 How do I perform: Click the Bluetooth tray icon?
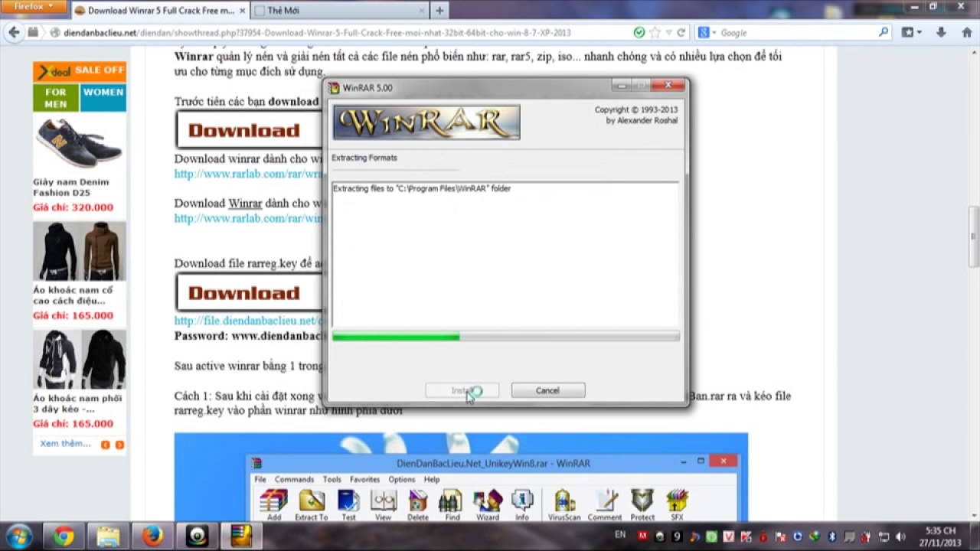tap(832, 536)
